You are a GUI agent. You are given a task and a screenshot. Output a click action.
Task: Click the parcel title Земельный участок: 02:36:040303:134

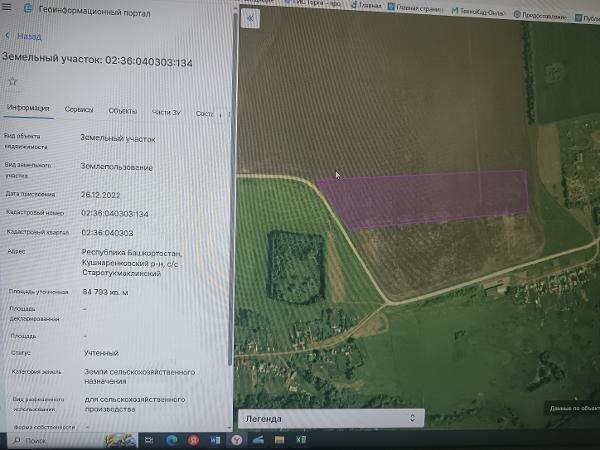tap(97, 60)
